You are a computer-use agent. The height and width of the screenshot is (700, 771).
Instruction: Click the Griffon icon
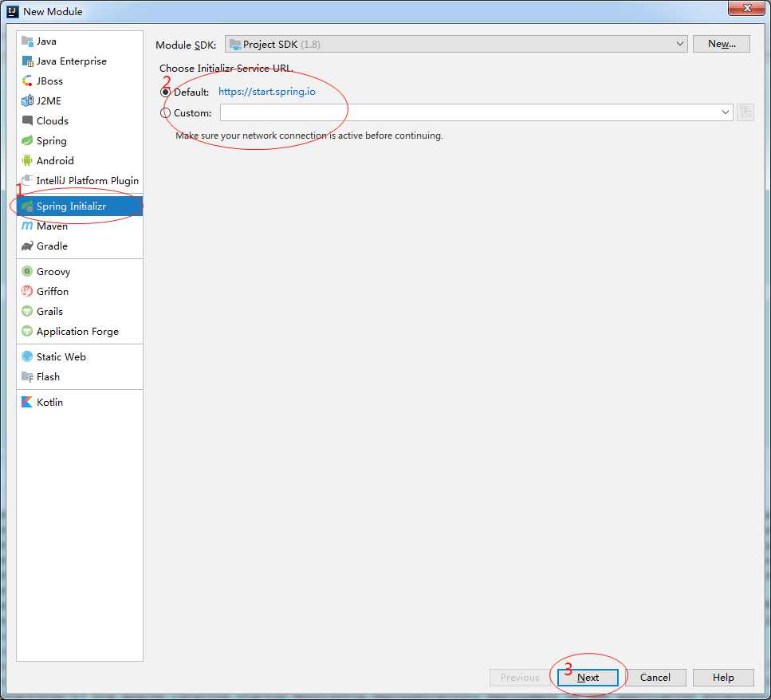pos(27,291)
